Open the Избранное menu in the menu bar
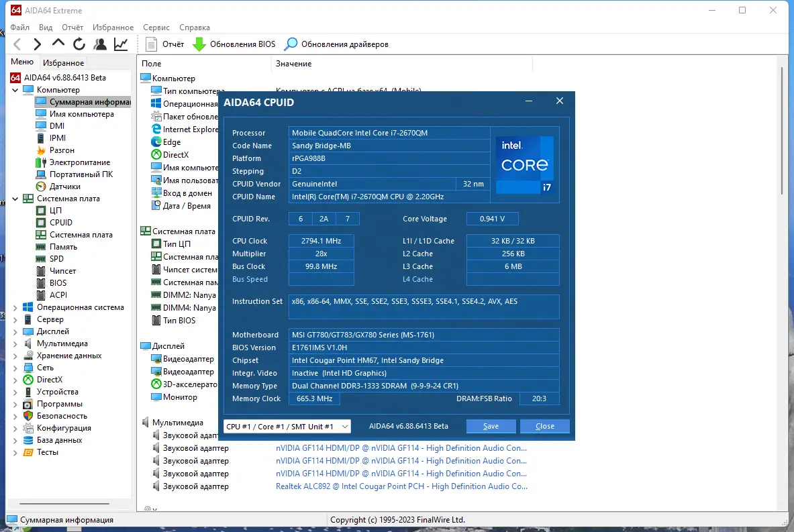The image size is (794, 532). click(113, 28)
